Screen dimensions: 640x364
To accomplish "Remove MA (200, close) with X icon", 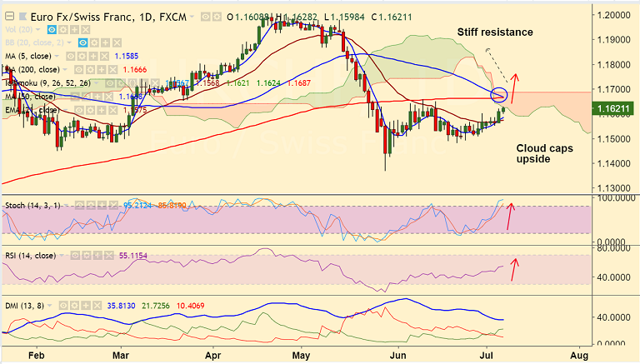I will [113, 70].
